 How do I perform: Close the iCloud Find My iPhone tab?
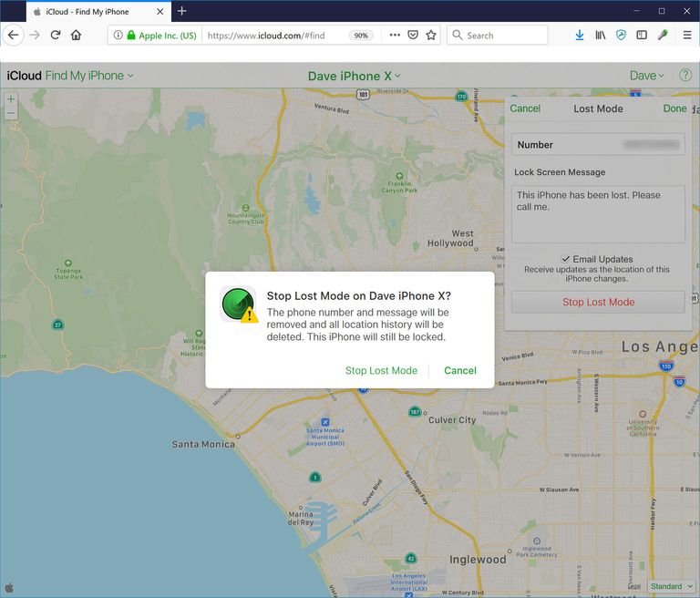tap(160, 12)
